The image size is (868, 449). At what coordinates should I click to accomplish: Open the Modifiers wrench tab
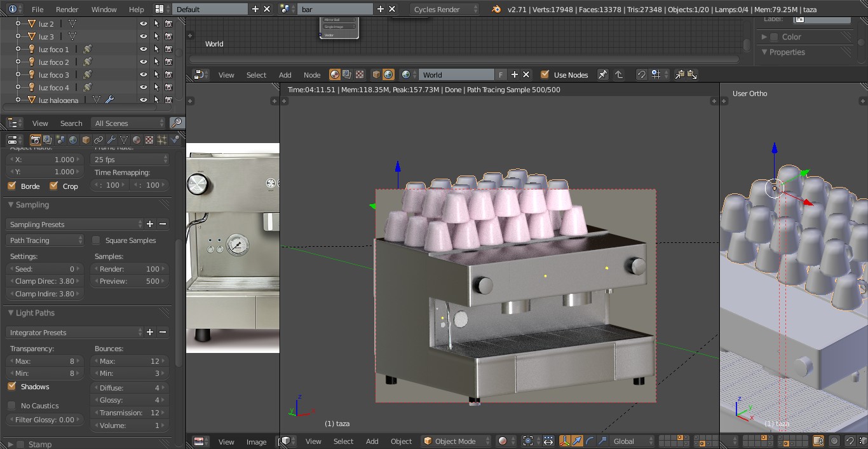pos(111,140)
